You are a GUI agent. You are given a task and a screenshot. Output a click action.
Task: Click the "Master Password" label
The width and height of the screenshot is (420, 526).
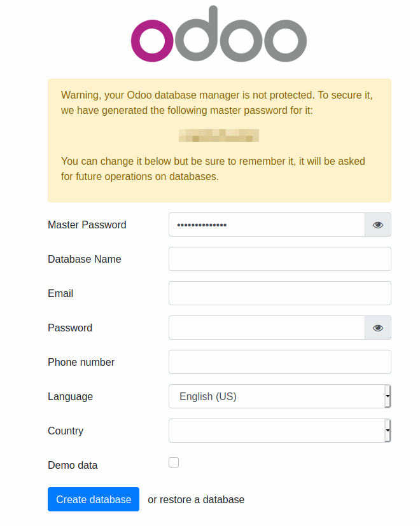tap(87, 225)
